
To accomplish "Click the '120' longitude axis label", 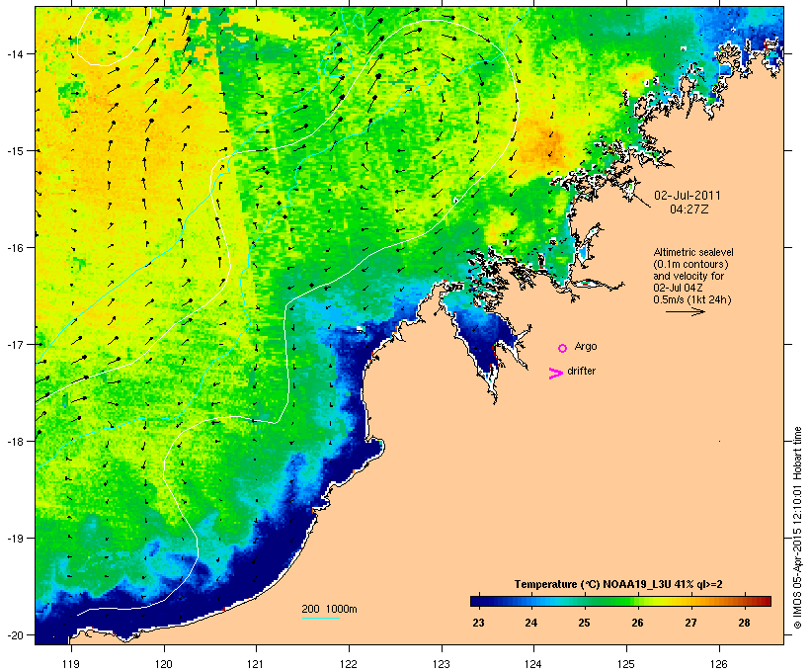I will point(164,664).
